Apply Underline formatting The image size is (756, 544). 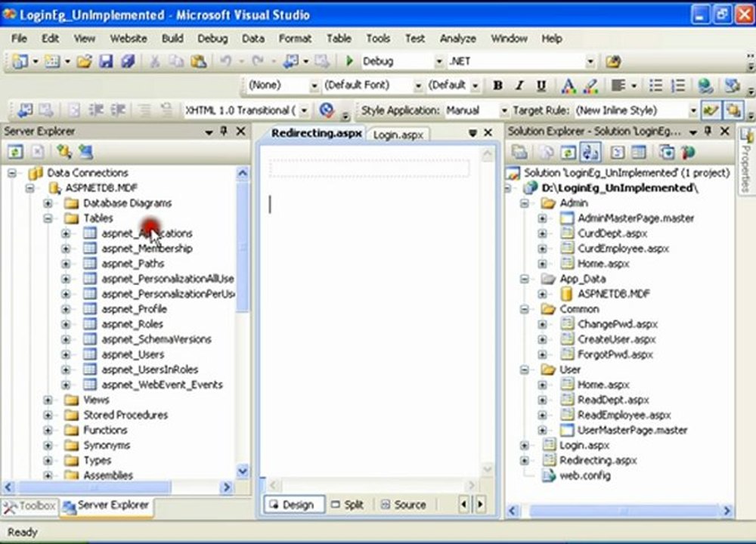[x=541, y=85]
